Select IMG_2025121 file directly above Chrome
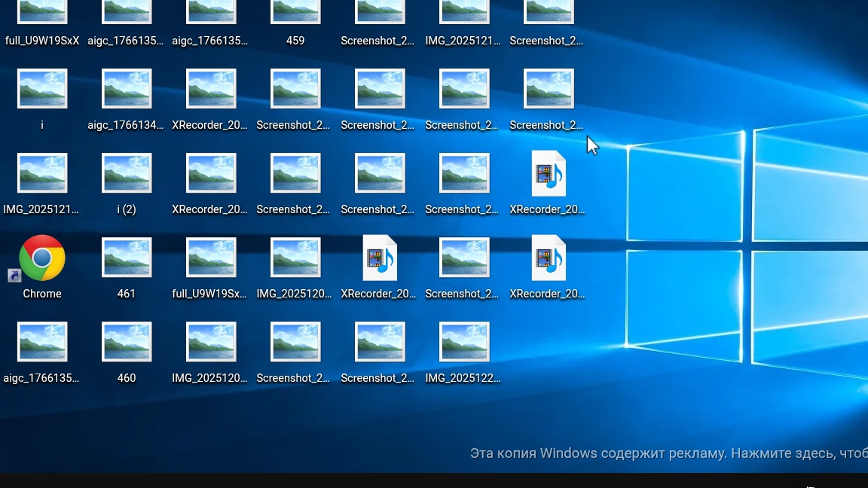 click(x=42, y=174)
